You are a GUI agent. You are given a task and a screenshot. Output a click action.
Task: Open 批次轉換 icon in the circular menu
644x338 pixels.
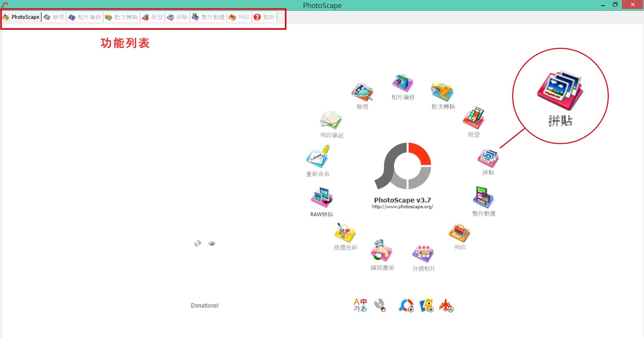click(x=443, y=92)
